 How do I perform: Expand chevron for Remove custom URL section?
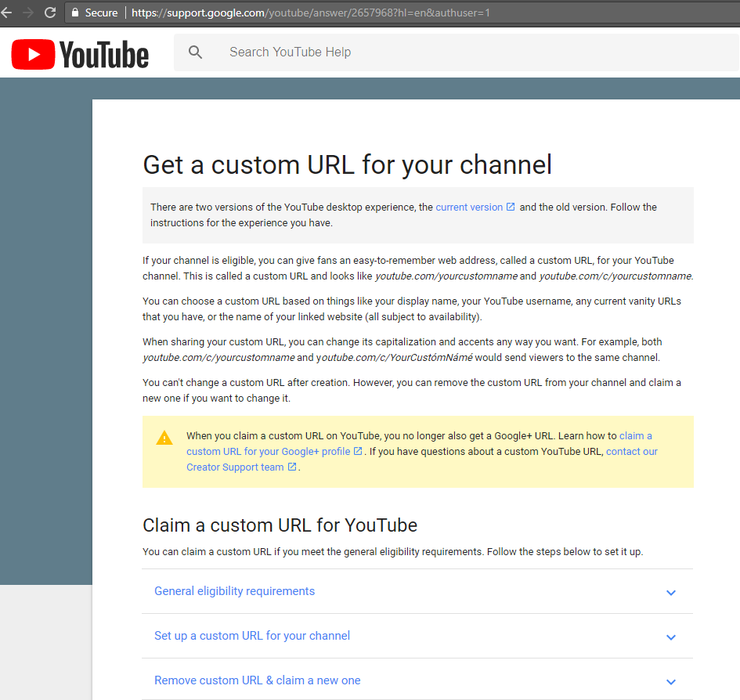point(670,682)
